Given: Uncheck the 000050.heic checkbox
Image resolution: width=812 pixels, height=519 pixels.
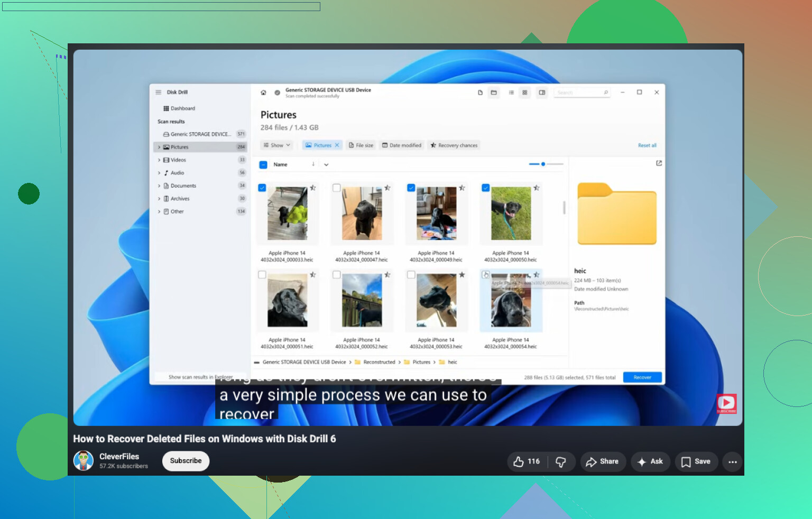Looking at the screenshot, I should 486,188.
